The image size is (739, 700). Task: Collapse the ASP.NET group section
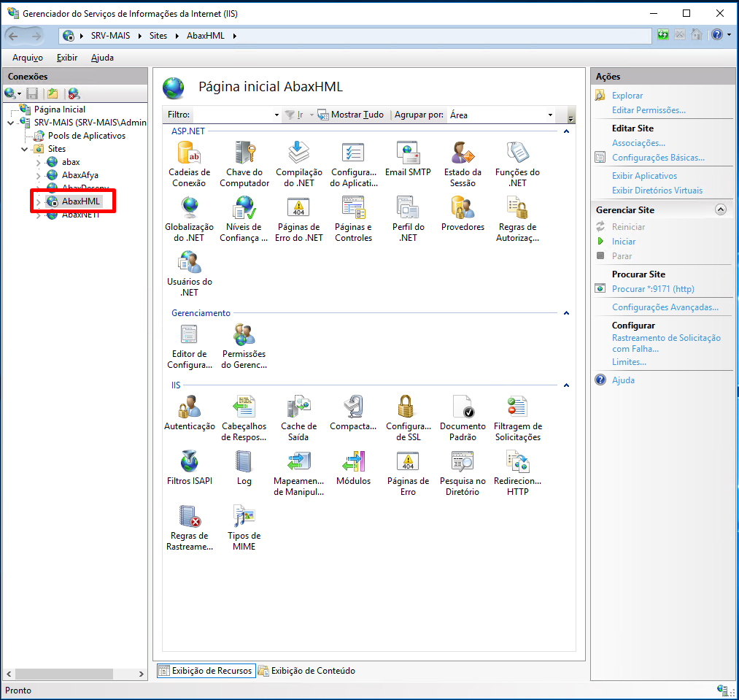pos(565,131)
